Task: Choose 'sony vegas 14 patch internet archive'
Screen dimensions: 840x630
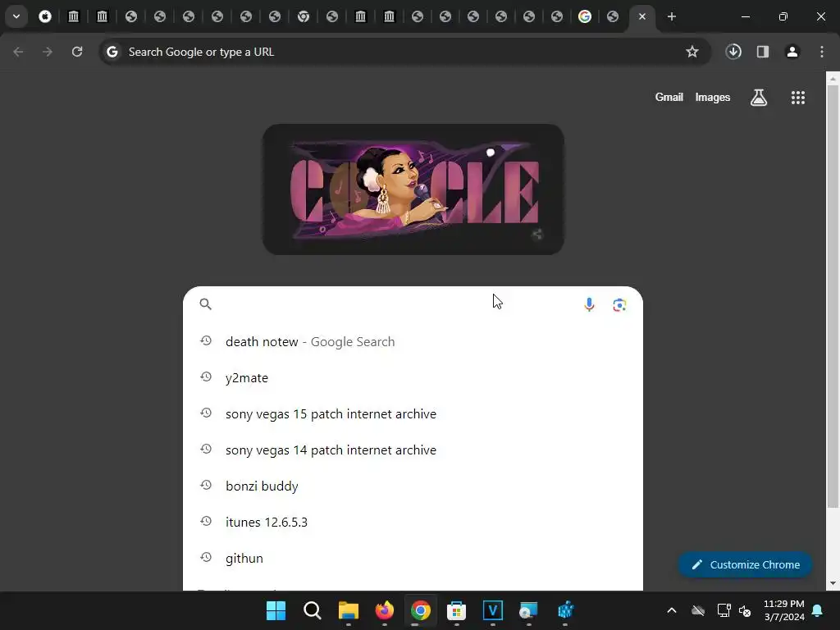Action: tap(413, 450)
